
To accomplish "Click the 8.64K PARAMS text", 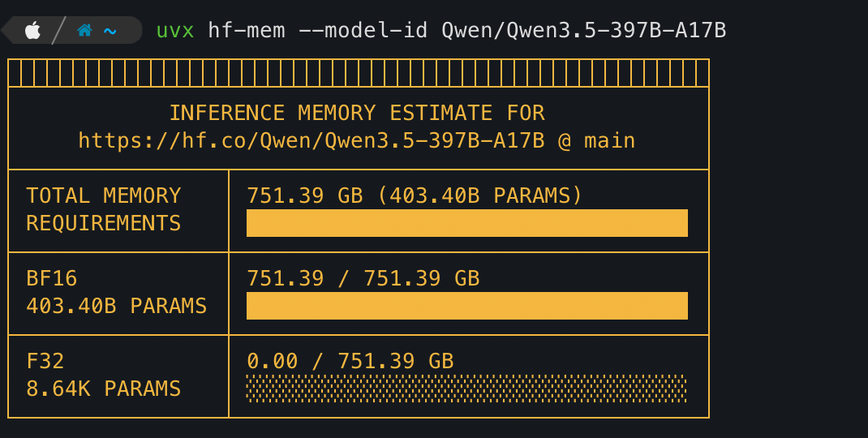I will point(104,389).
